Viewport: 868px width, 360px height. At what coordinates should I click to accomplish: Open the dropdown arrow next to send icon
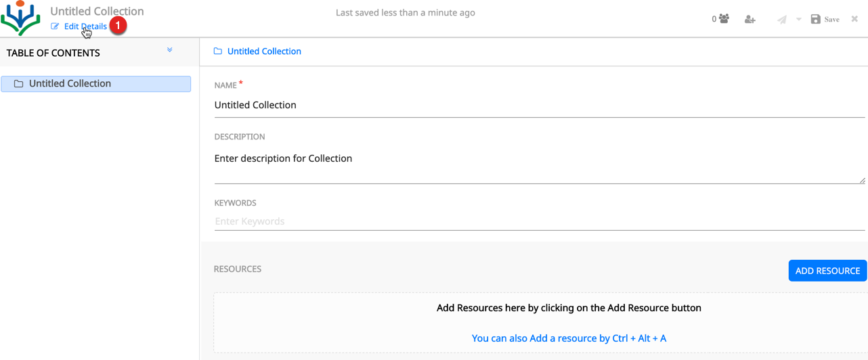point(799,20)
